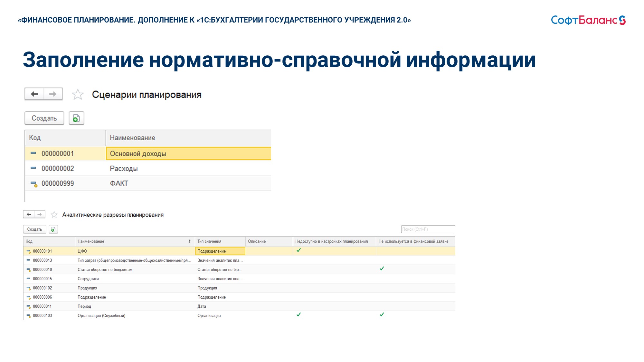Sort scenarios by the Код column header
This screenshot has width=644, height=362.
[65, 138]
